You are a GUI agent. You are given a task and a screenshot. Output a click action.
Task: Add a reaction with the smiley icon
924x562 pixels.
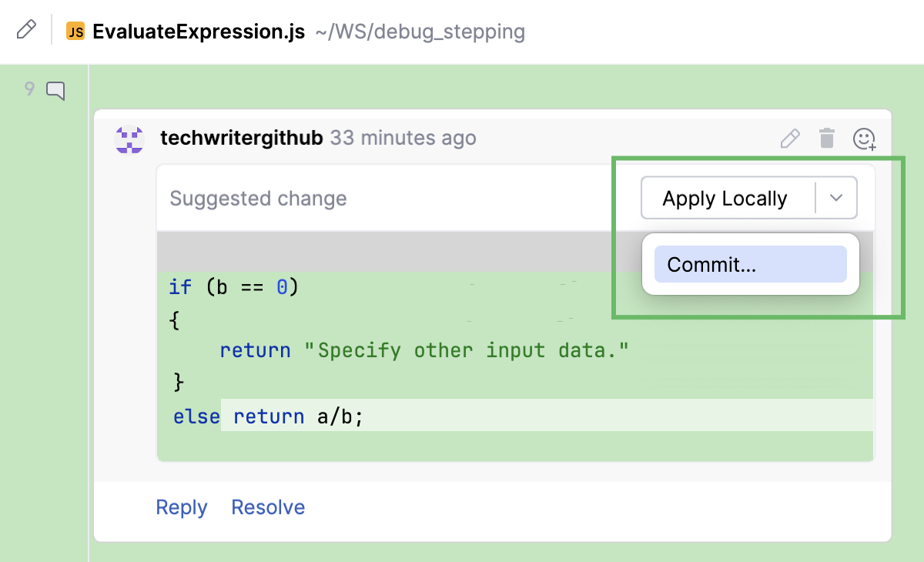click(x=864, y=139)
